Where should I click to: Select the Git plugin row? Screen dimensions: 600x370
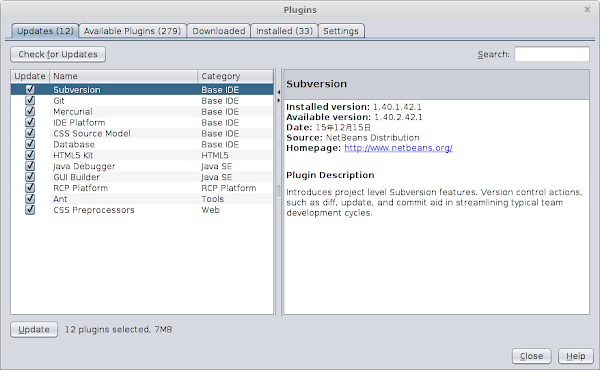tap(142, 101)
